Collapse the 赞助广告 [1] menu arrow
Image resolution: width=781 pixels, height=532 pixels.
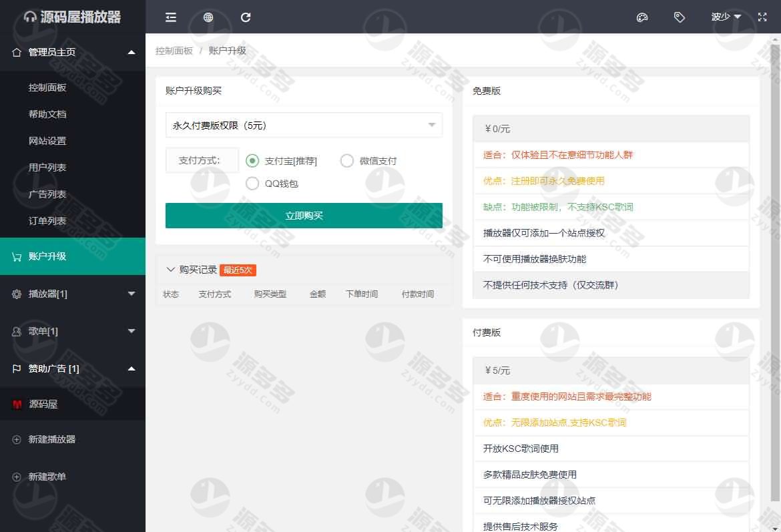(x=132, y=368)
